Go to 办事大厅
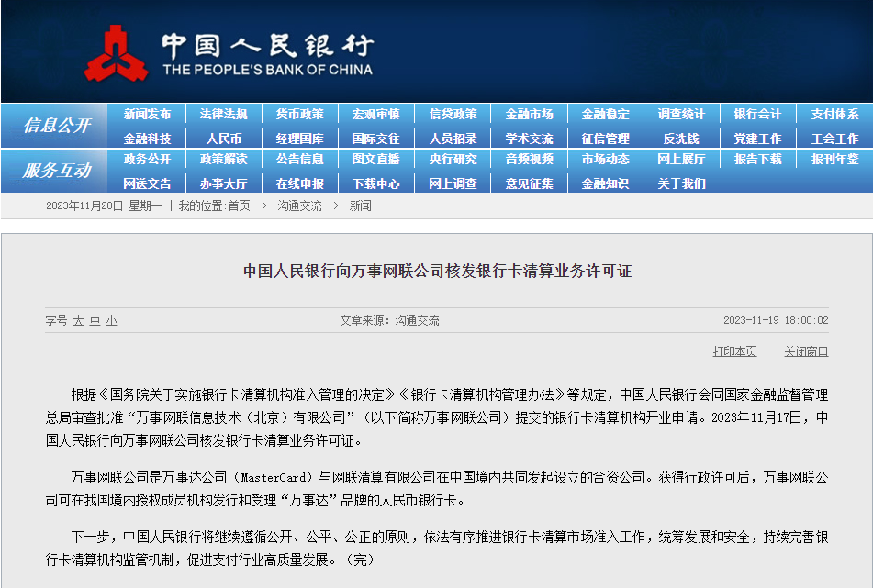 point(223,183)
